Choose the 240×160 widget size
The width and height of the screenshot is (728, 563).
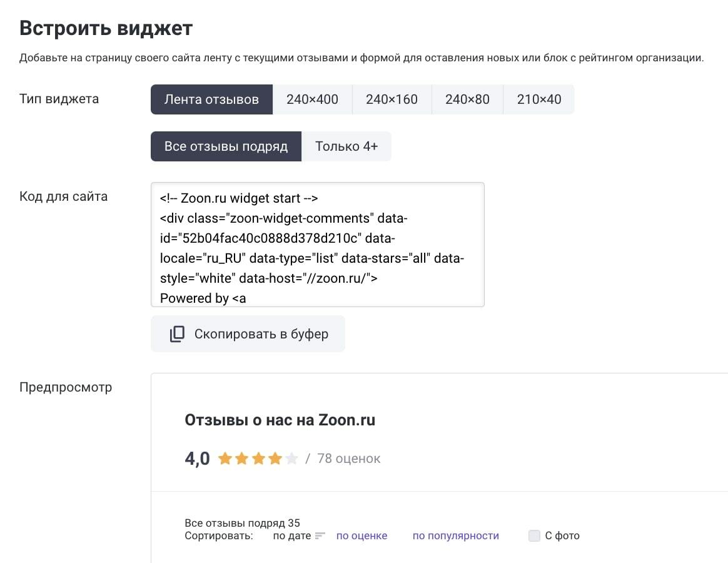[x=392, y=99]
